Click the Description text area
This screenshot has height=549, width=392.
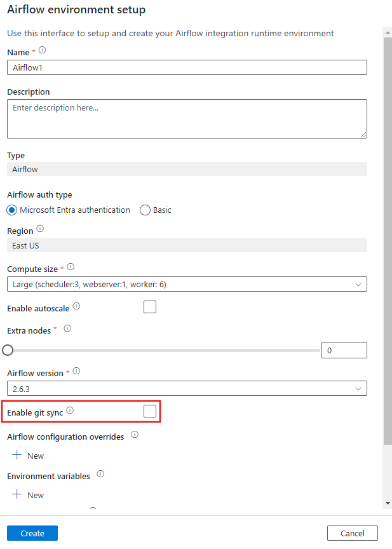[x=187, y=118]
